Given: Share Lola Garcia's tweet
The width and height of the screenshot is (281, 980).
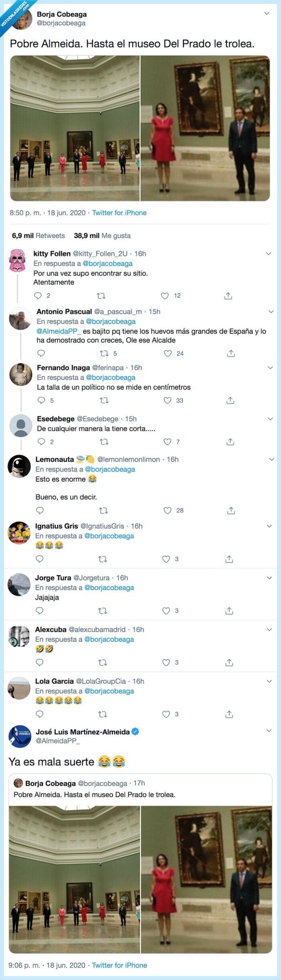Looking at the screenshot, I should [229, 714].
